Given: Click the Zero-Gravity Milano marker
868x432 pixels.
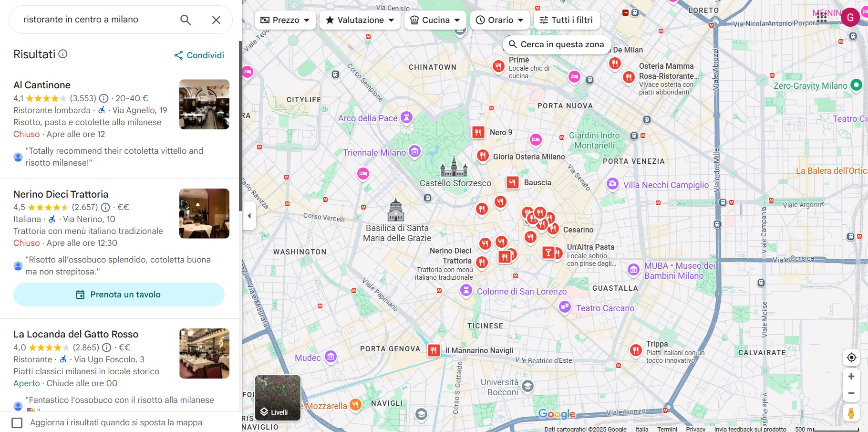Looking at the screenshot, I should pos(857,85).
